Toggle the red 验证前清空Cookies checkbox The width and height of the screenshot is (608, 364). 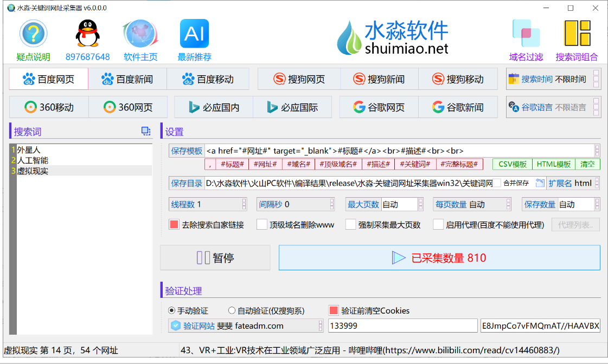point(334,311)
